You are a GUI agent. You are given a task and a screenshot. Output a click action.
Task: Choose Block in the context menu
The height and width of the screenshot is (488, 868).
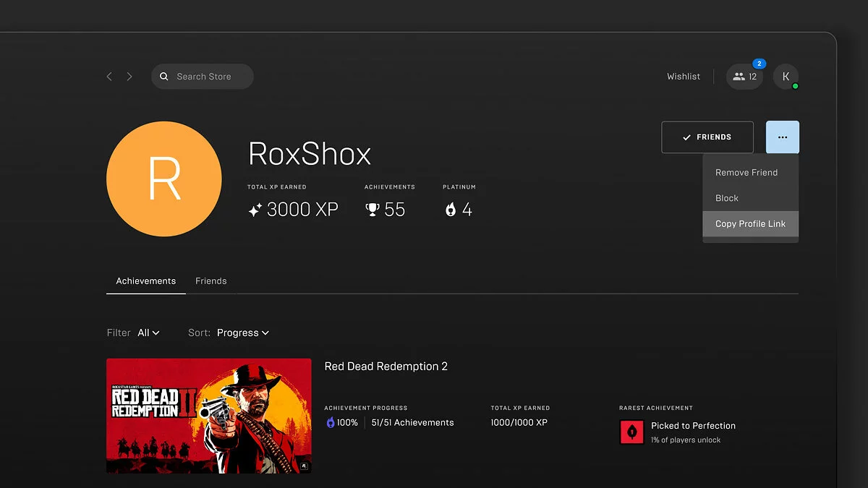(727, 198)
